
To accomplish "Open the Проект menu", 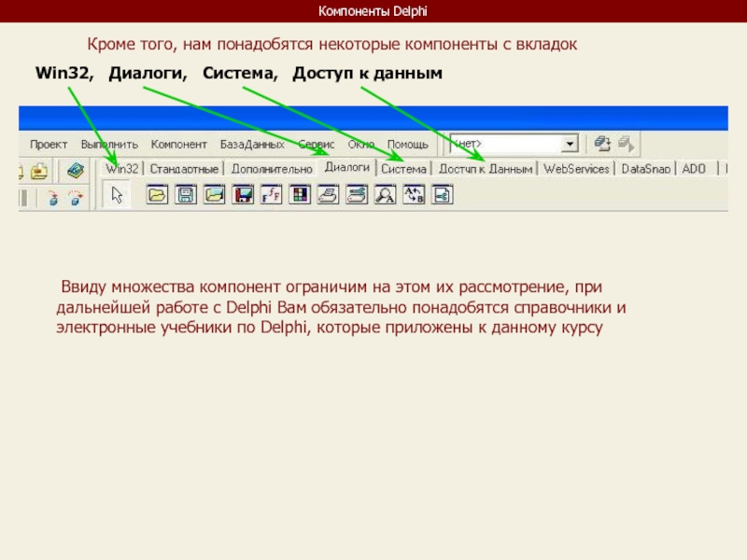I will [x=49, y=145].
